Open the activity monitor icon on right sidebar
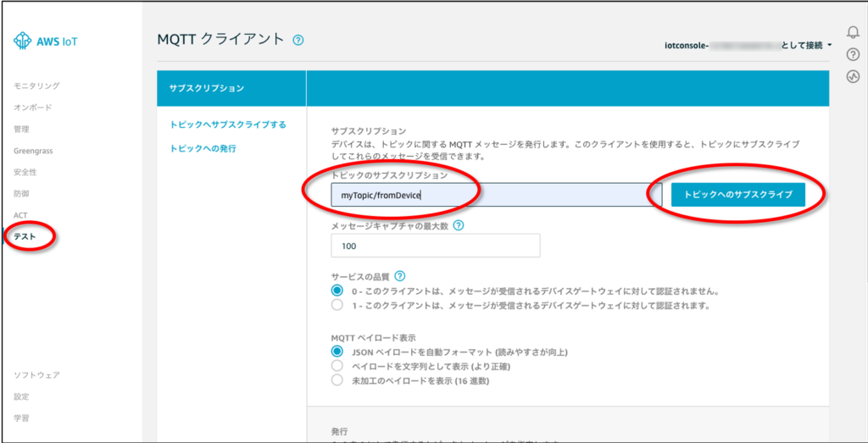This screenshot has height=443, width=868. [x=854, y=77]
